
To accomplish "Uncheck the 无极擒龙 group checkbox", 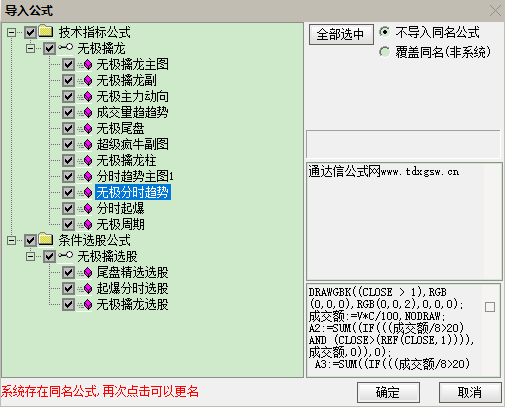I will pos(49,48).
